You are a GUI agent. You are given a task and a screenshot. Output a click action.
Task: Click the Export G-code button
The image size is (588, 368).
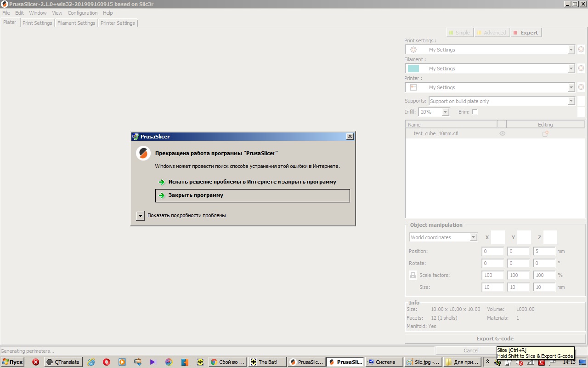point(495,339)
